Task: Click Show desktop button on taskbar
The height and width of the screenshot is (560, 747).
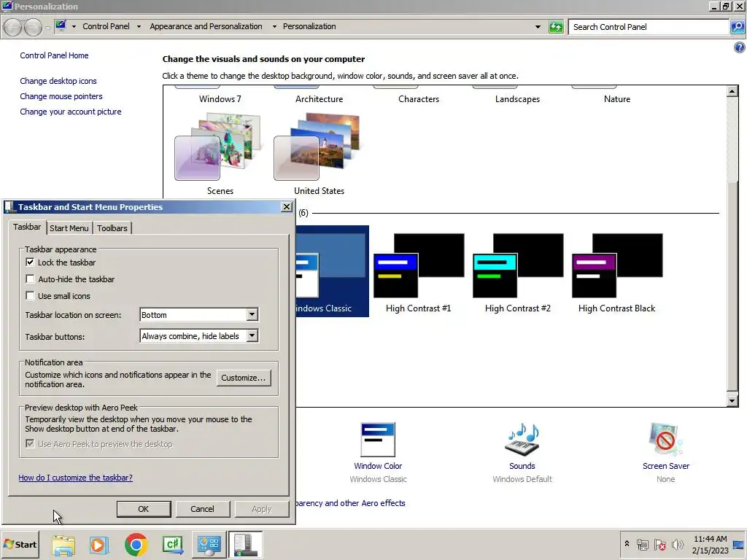Action: 739,545
